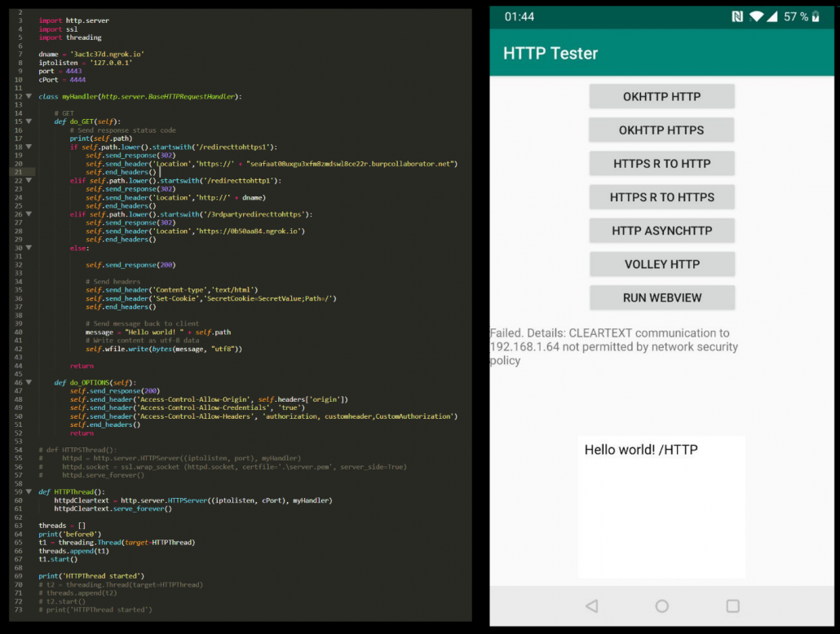Tap the HTTPS R TO HTTP button
Viewport: 840px width, 634px height.
point(661,164)
